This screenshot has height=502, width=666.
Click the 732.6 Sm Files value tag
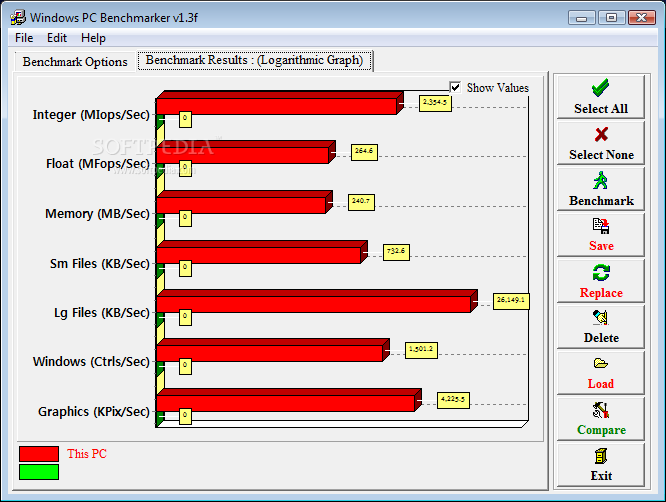[396, 252]
